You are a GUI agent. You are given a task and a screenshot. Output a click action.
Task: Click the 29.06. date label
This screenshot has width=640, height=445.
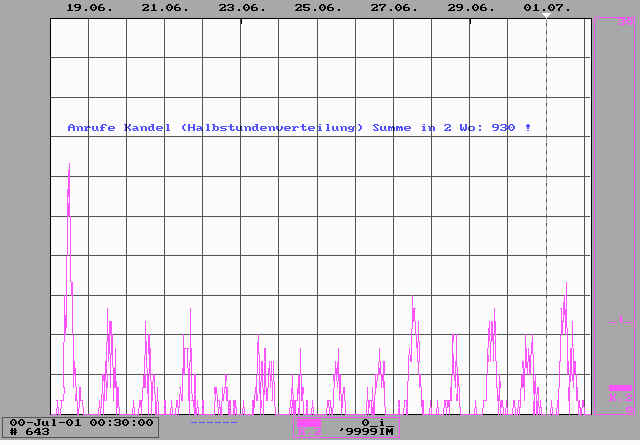(x=470, y=7)
